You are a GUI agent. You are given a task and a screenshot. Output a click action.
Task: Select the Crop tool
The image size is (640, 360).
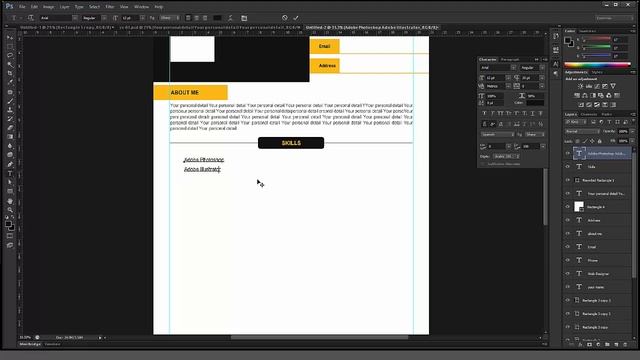tap(10, 73)
